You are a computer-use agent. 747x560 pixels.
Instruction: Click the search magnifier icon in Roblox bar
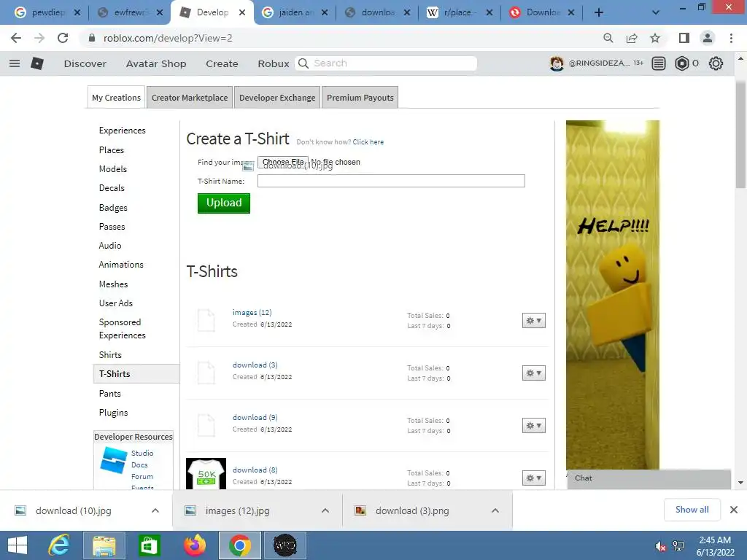(303, 63)
